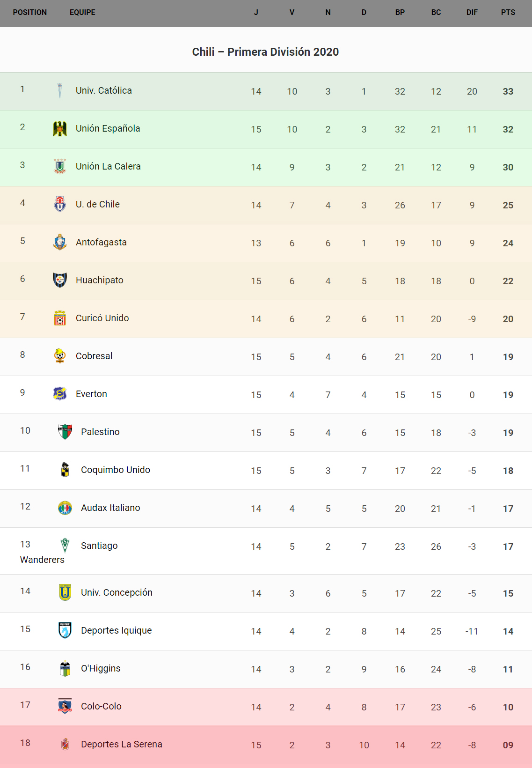Viewport: 532px width, 768px height.
Task: Open the Antofagasta team link
Action: (101, 242)
